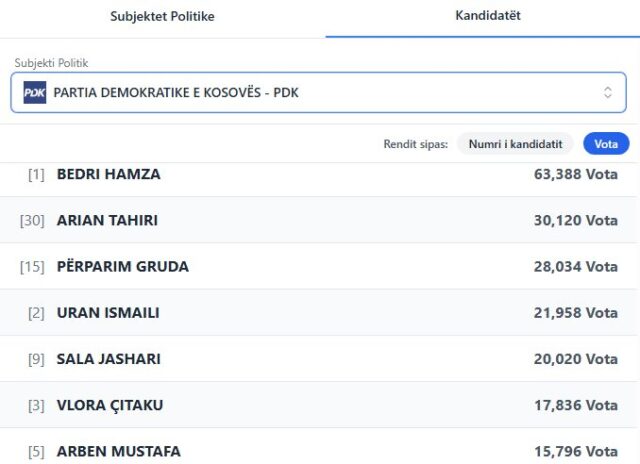
Task: Click the 30,120 Vota count
Action: 575,220
